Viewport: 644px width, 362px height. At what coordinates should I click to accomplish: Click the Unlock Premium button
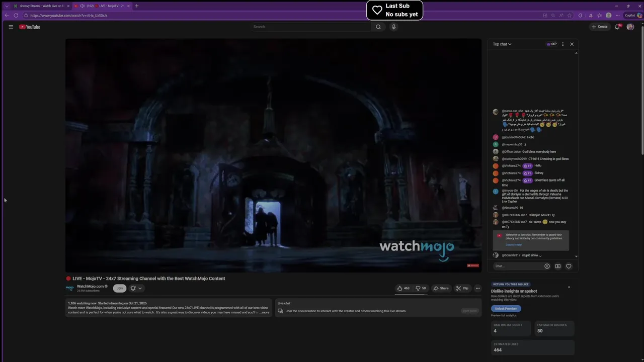pos(506,309)
